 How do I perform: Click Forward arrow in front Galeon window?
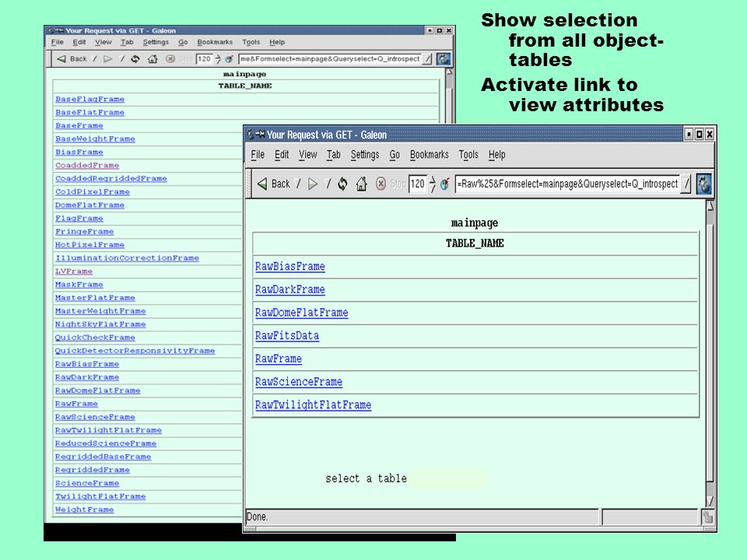pos(313,184)
